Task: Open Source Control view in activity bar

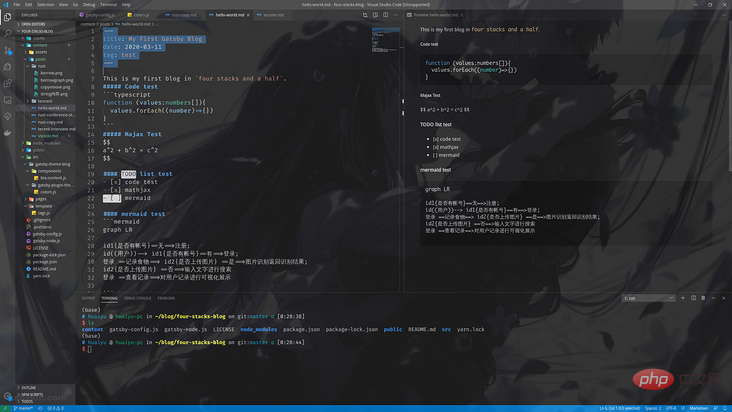Action: point(7,50)
